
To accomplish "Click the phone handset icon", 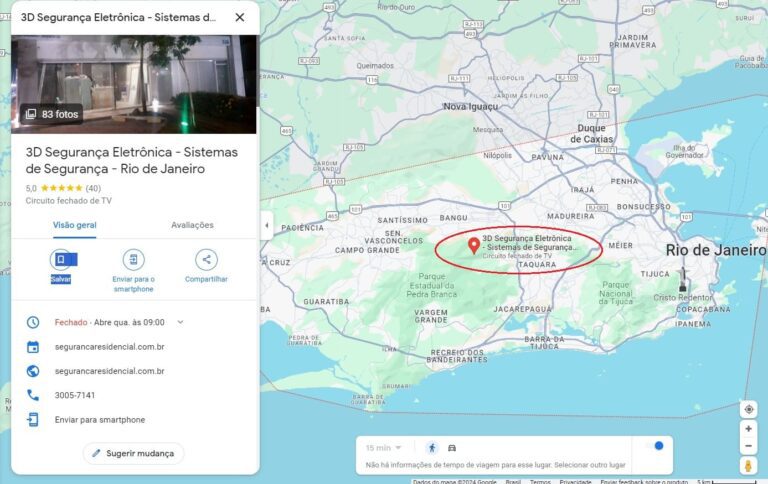I will tap(33, 395).
